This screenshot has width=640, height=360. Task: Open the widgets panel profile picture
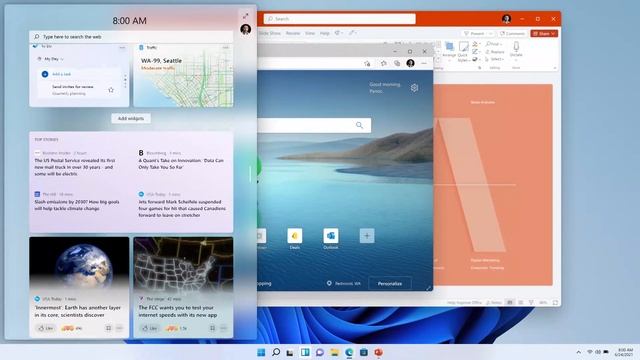245,29
